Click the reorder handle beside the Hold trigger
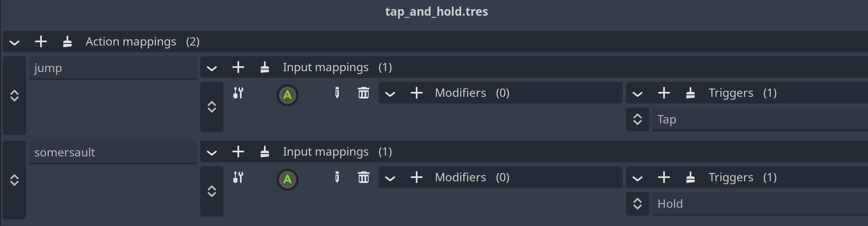The height and width of the screenshot is (226, 868). [638, 204]
